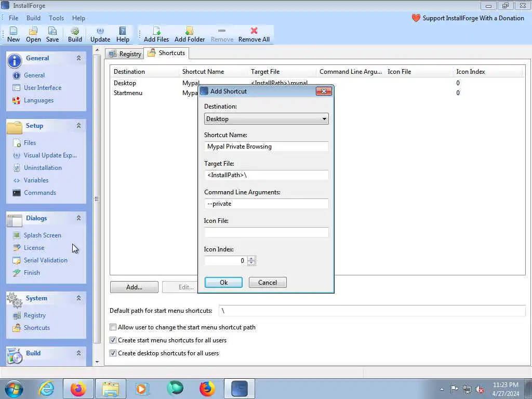
Task: Open the Files sidebar item
Action: pyautogui.click(x=30, y=143)
